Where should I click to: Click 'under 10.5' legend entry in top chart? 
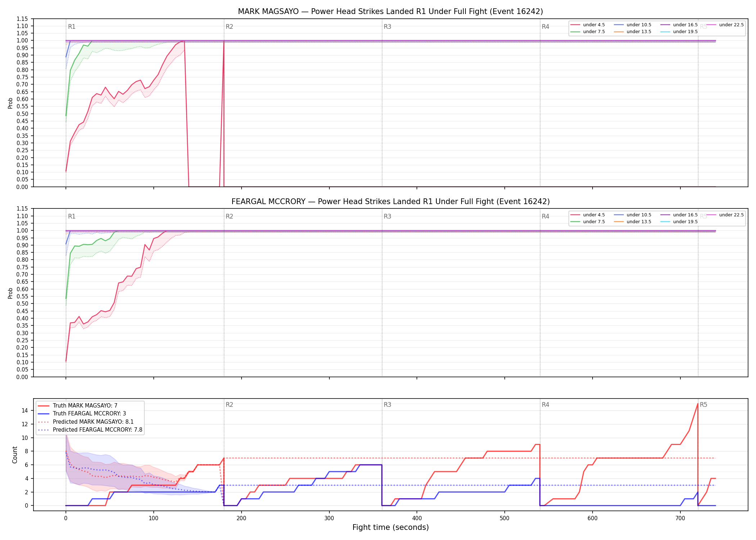633,25
